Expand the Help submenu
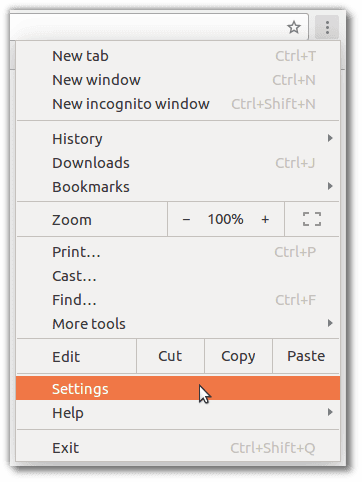Screen dimensions: 362x482 pos(178,413)
